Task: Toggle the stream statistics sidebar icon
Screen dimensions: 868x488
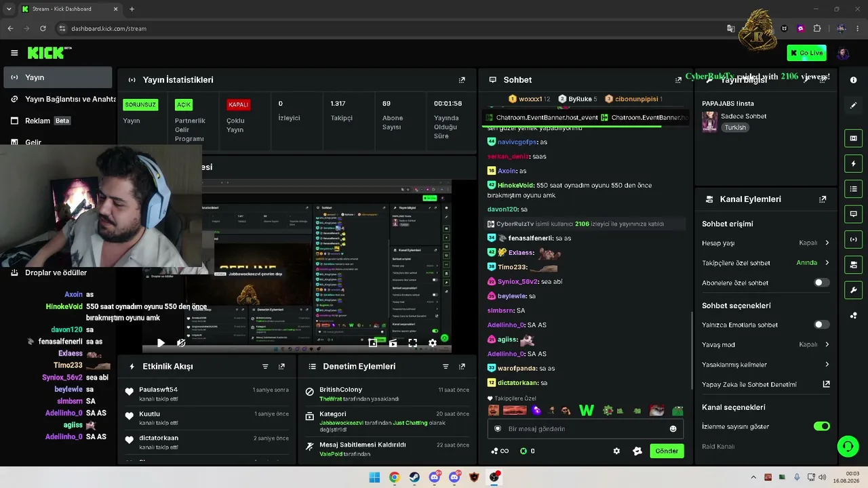Action: (x=853, y=239)
